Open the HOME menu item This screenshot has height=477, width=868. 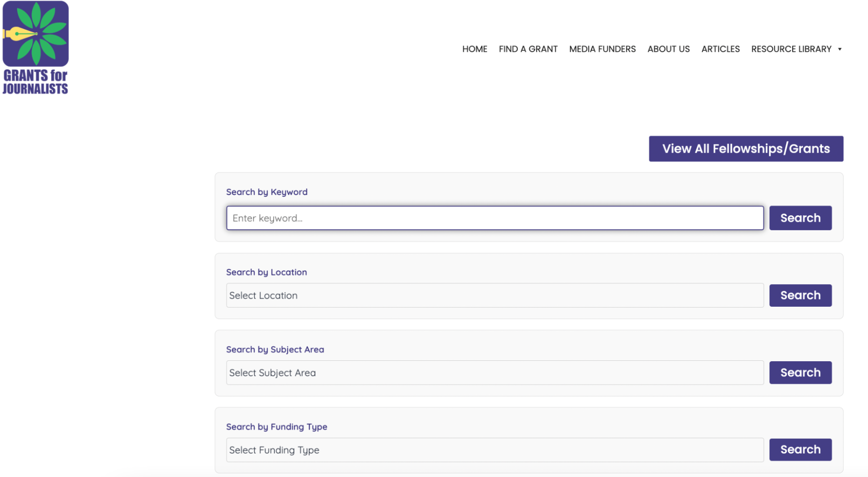pos(475,49)
